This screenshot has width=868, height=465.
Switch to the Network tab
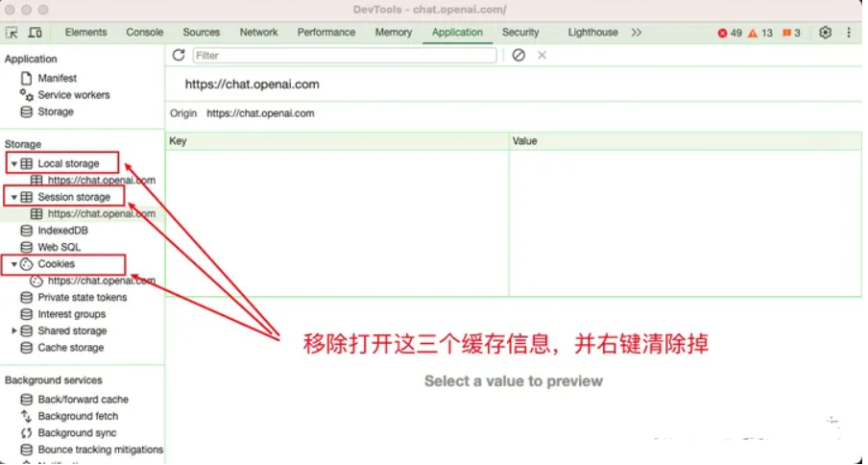(x=258, y=33)
